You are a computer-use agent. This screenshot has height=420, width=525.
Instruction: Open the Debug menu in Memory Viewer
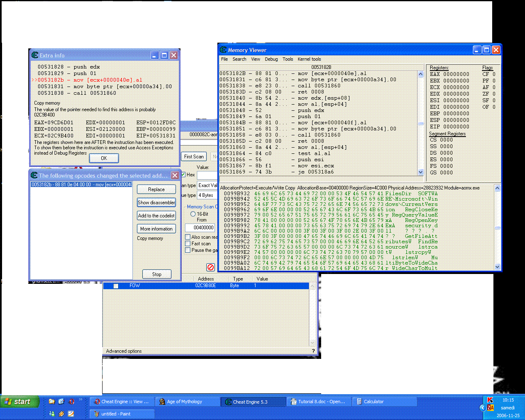click(271, 59)
